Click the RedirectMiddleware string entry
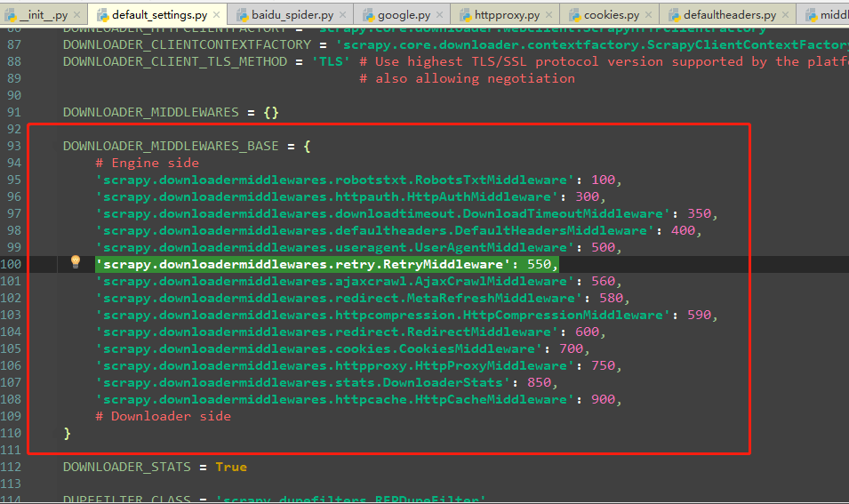The image size is (849, 504). pos(326,332)
